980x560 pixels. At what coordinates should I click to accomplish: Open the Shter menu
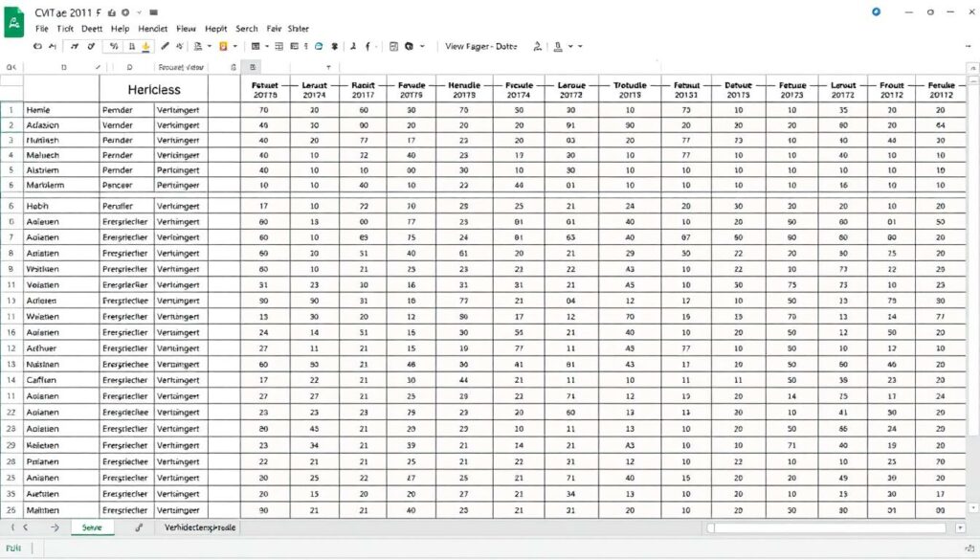[299, 29]
